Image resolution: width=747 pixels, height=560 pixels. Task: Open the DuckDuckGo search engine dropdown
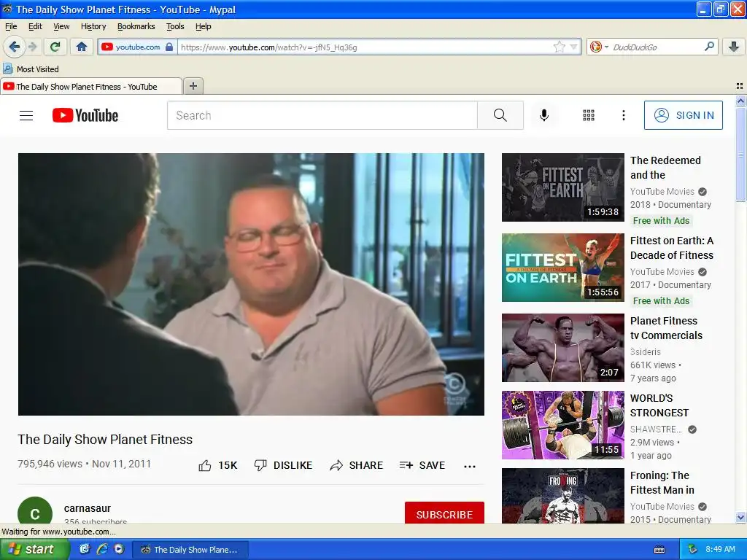[599, 47]
